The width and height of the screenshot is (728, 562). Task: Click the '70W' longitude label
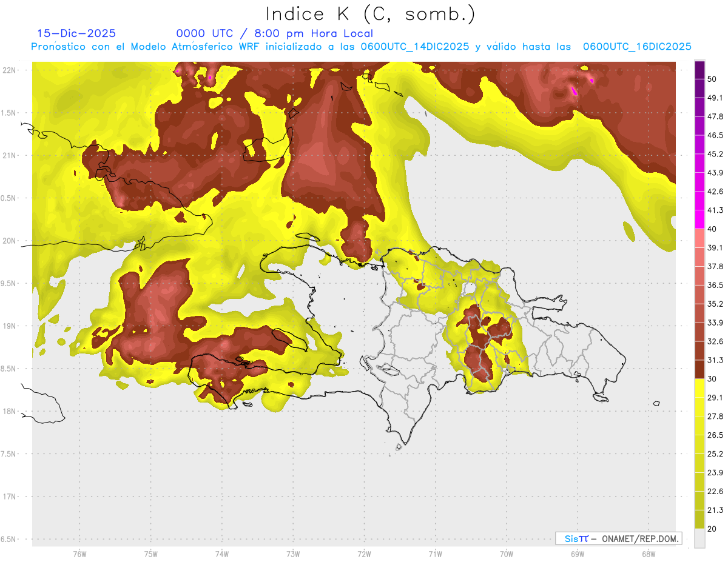(x=507, y=554)
